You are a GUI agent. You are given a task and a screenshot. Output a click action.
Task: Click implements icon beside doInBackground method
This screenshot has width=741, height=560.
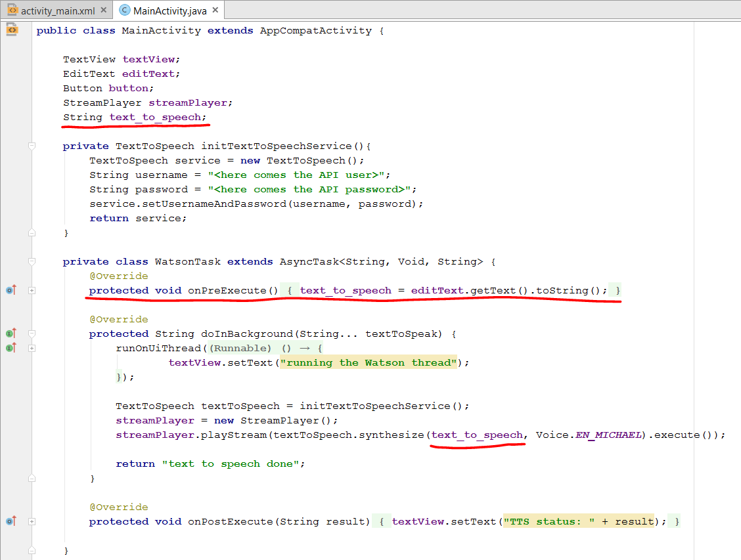coord(11,334)
